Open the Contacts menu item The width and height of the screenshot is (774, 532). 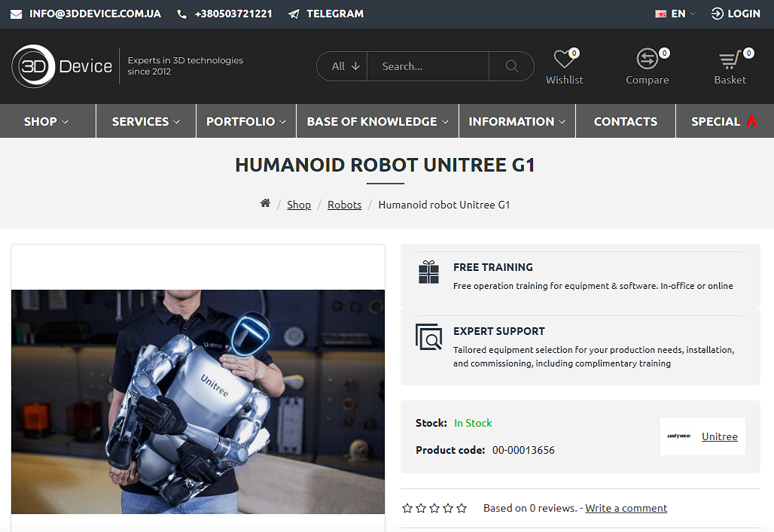[x=626, y=121]
